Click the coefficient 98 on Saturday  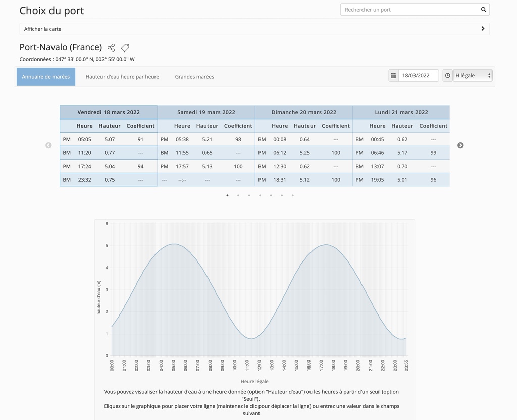point(238,139)
